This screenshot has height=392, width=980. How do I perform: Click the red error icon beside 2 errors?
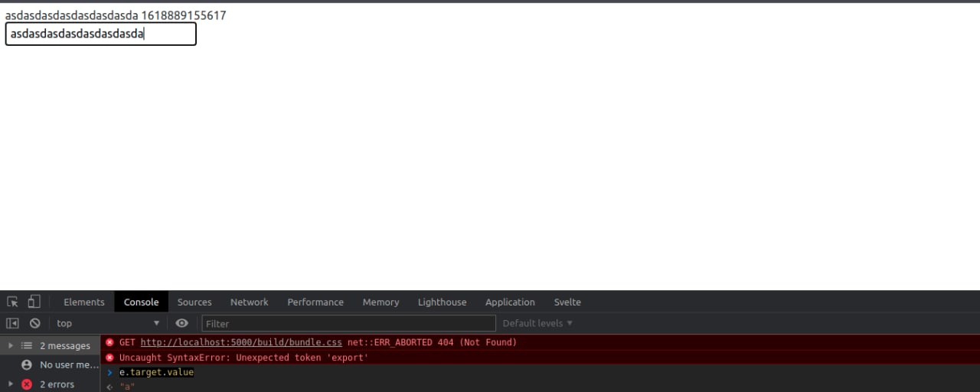[x=27, y=384]
